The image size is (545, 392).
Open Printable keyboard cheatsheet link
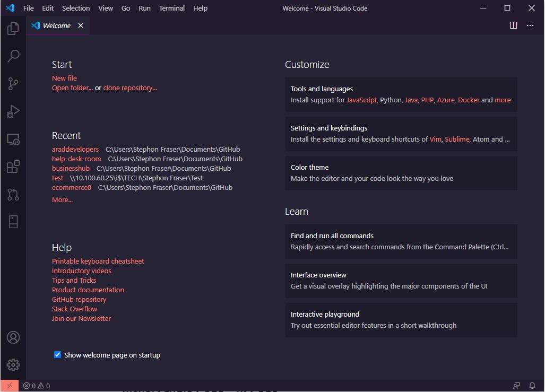coord(98,262)
